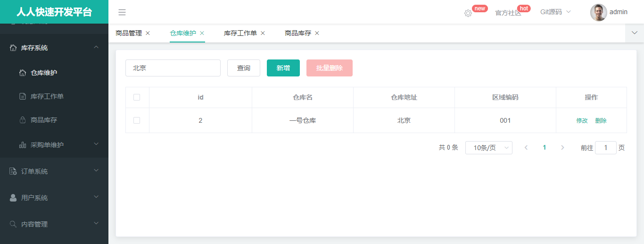Tick the checkbox for row id 2
The height and width of the screenshot is (244, 644).
coord(137,120)
